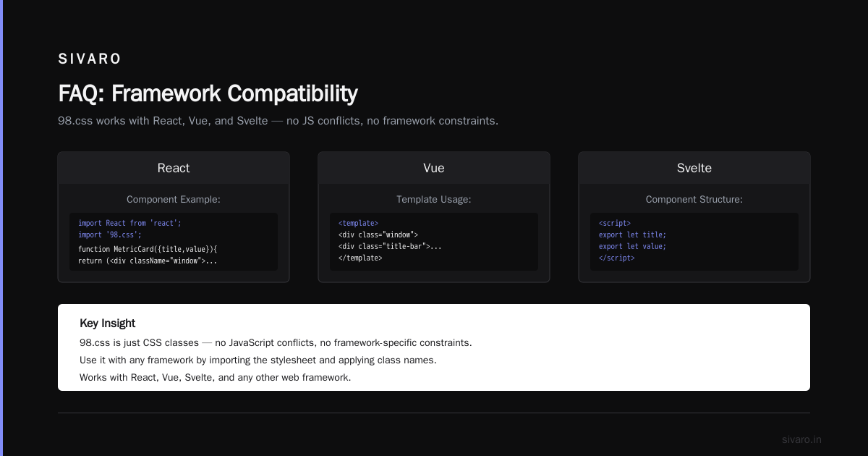868x456 pixels.
Task: Open the React card header
Action: [174, 168]
